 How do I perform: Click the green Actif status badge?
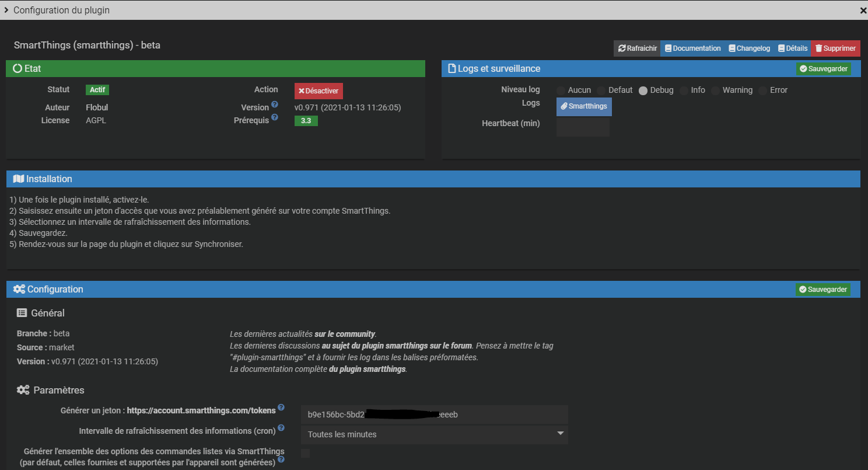coord(97,90)
